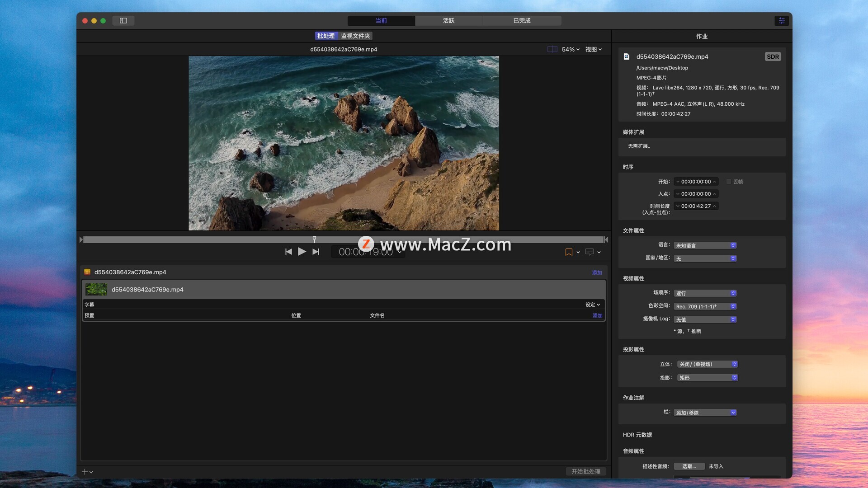Enable the 丢帧 drop frame checkbox

tap(729, 182)
